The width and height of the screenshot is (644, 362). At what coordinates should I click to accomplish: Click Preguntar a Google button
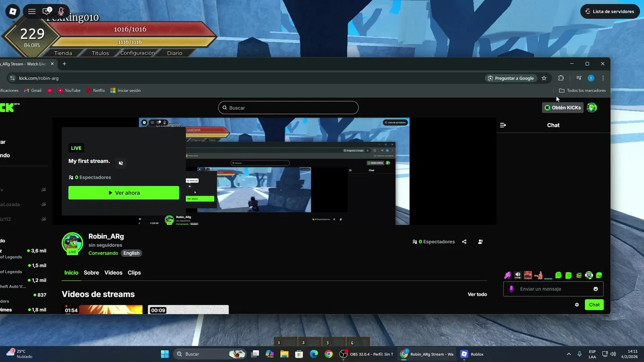(x=510, y=78)
